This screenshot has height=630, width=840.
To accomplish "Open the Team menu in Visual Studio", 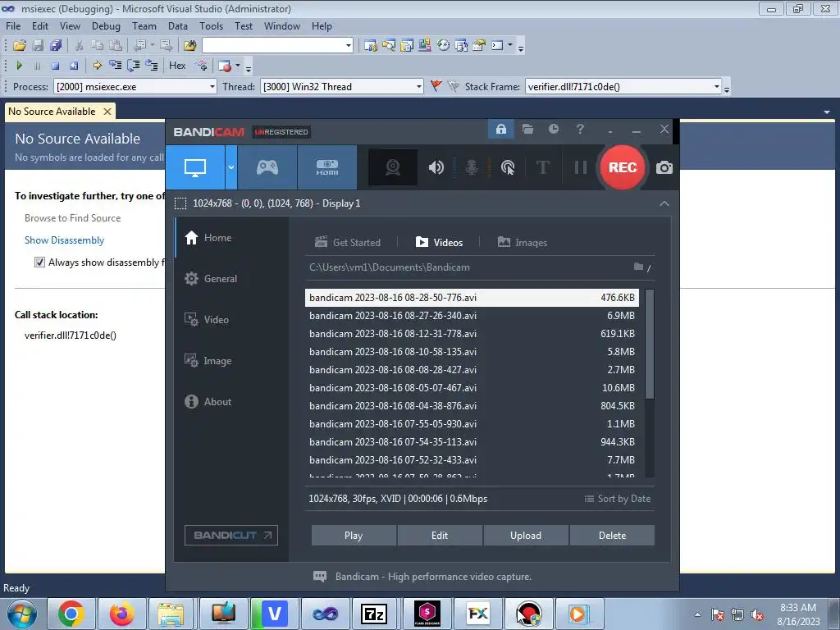I will [144, 25].
